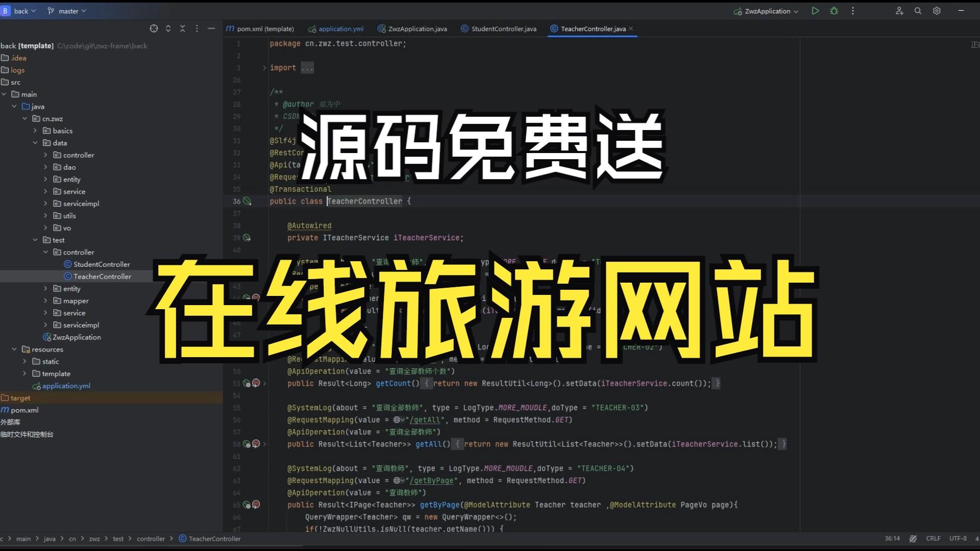
Task: Click the Search icon in toolbar
Action: pos(918,11)
